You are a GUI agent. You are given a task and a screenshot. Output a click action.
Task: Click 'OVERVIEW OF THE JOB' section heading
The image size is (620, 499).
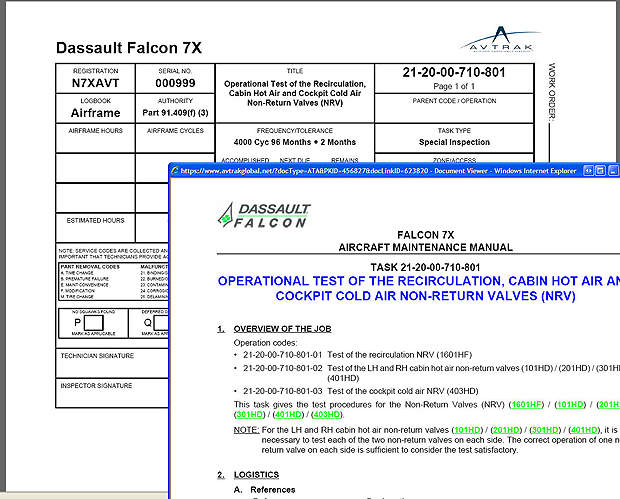(x=282, y=329)
